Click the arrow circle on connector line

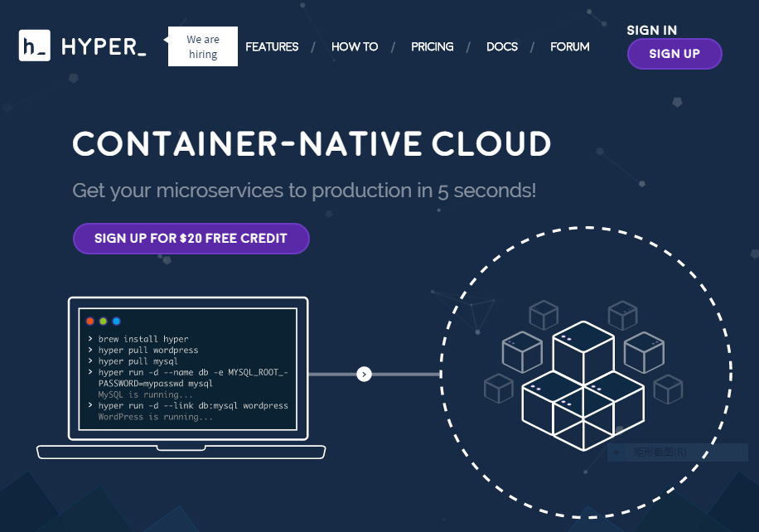364,375
